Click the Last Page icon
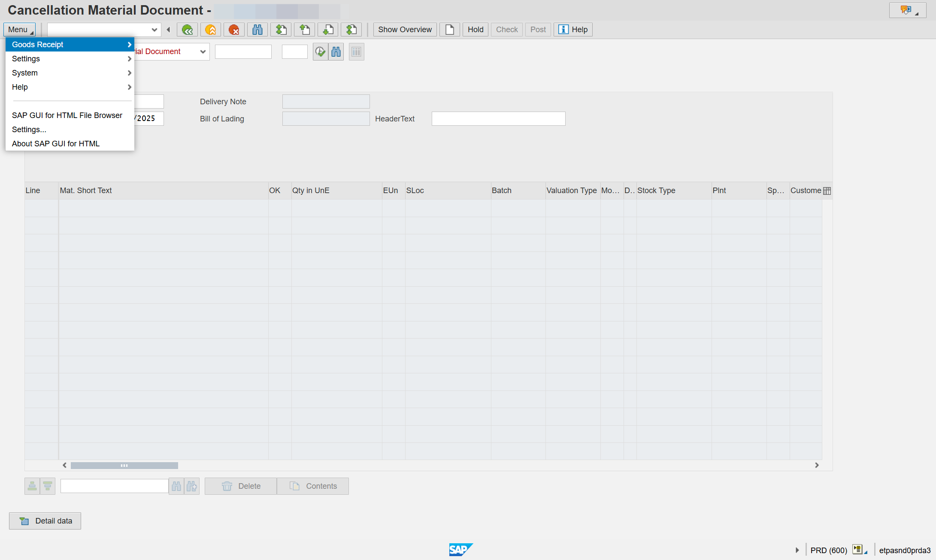This screenshot has width=936, height=560. [351, 30]
